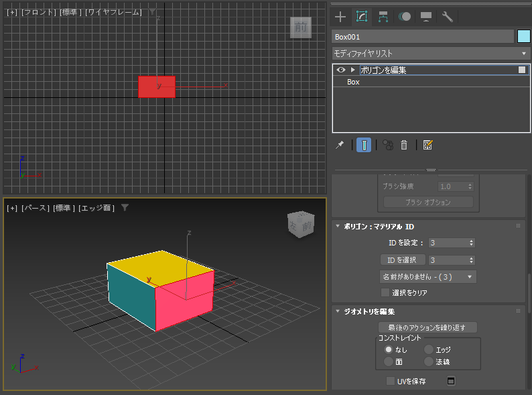Click 最後のアクションを繰り返す button
This screenshot has height=395, width=532.
[x=427, y=327]
